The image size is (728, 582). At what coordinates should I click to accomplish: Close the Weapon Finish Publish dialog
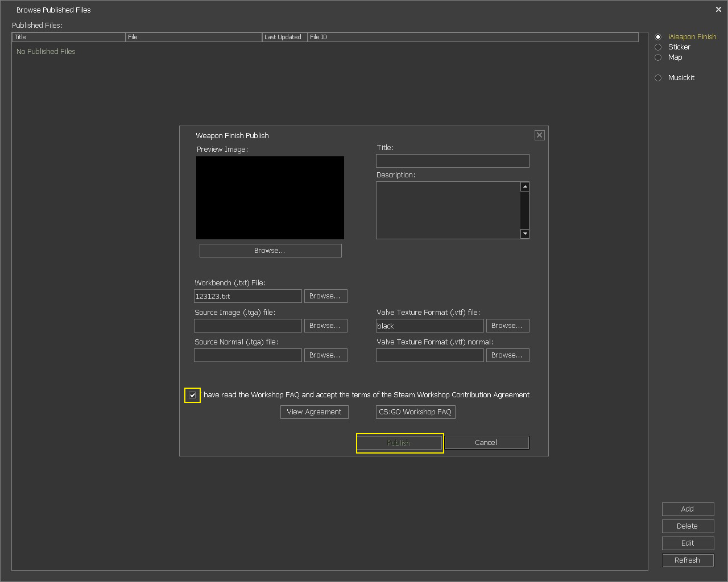tap(539, 135)
